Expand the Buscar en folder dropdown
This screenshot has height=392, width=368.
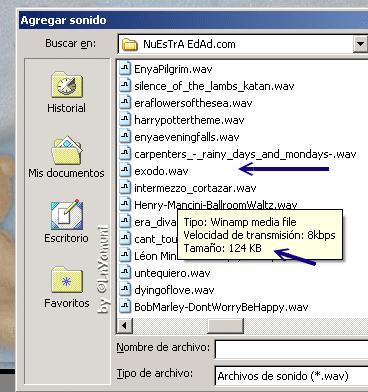(360, 44)
